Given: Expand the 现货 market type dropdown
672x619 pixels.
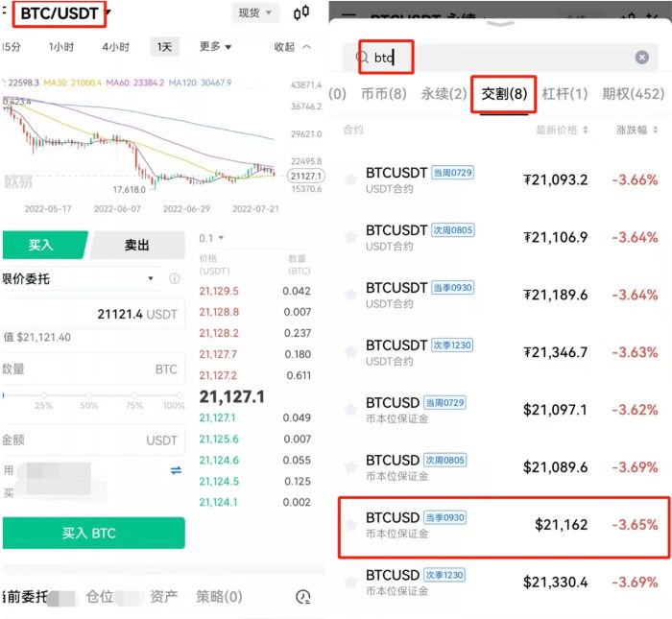Looking at the screenshot, I should point(256,13).
